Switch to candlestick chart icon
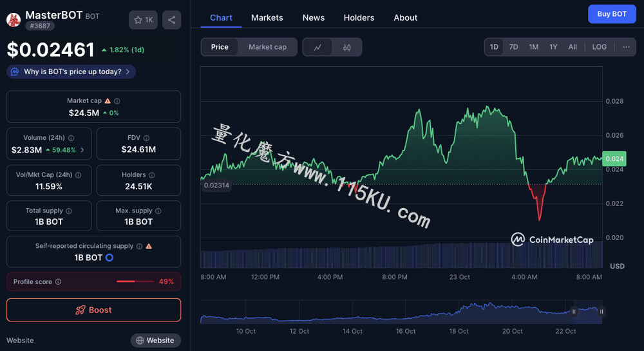 point(347,47)
